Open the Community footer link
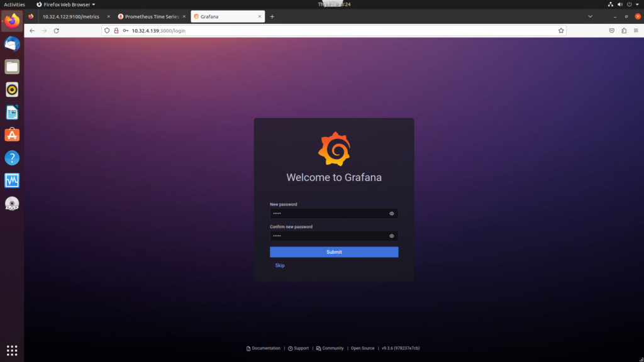The height and width of the screenshot is (362, 644). click(x=330, y=348)
